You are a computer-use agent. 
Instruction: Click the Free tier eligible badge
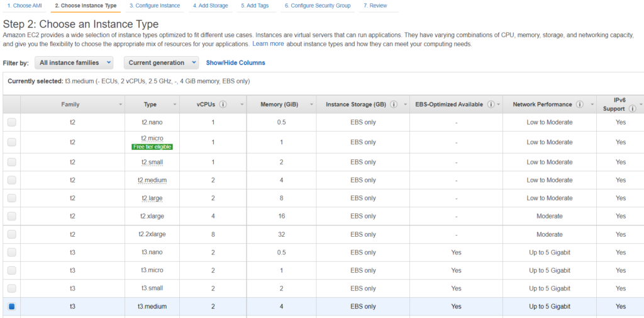152,147
